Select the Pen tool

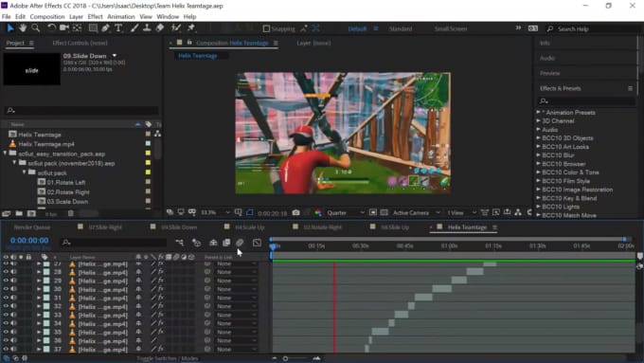(x=105, y=27)
